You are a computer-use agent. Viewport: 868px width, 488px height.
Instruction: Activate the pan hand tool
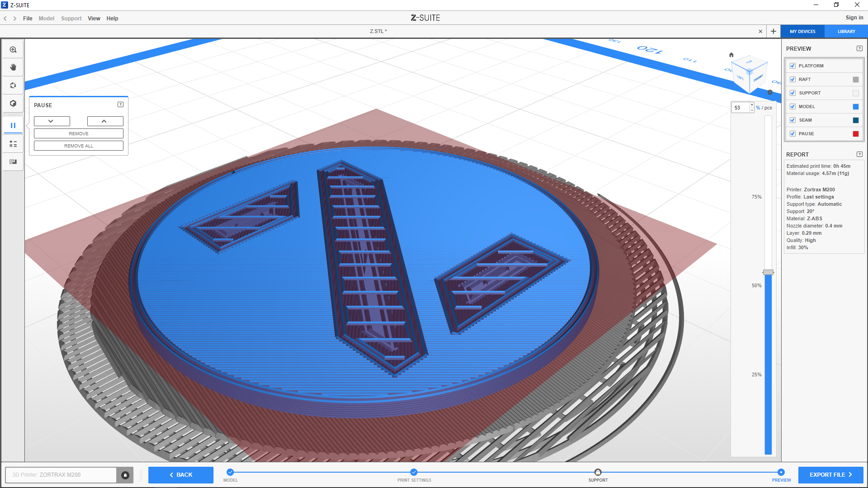[x=13, y=67]
